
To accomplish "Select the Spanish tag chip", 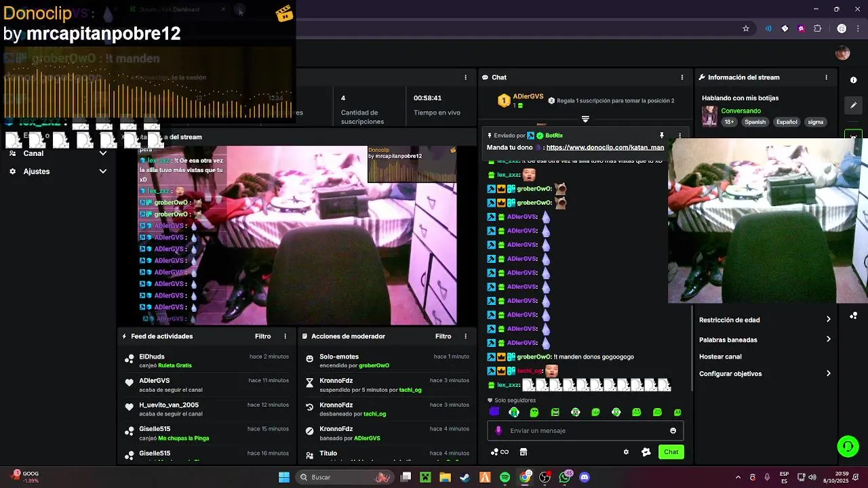I will coord(755,122).
